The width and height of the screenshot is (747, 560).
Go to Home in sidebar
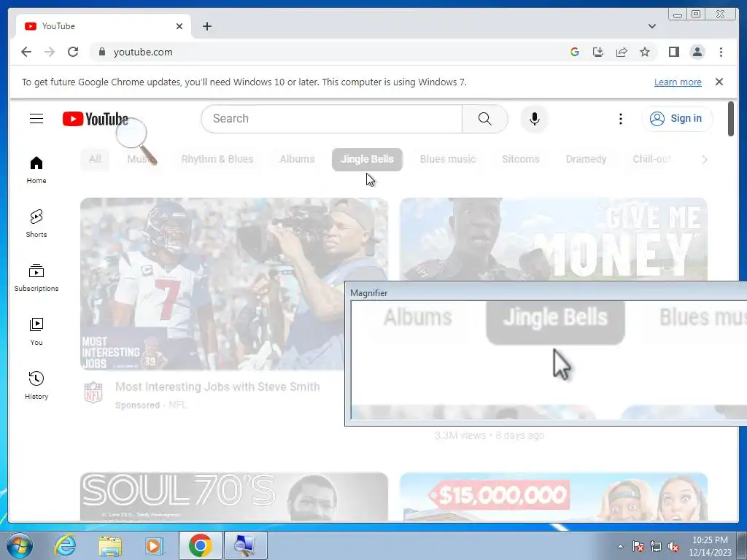click(36, 170)
